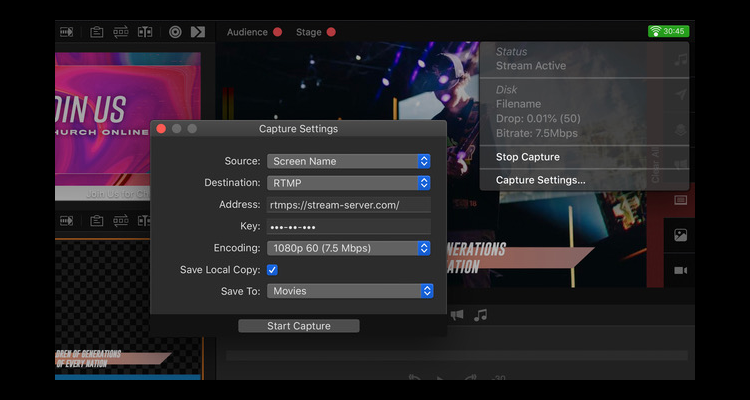This screenshot has height=400, width=750.
Task: Click the stream Key field
Action: [x=349, y=226]
